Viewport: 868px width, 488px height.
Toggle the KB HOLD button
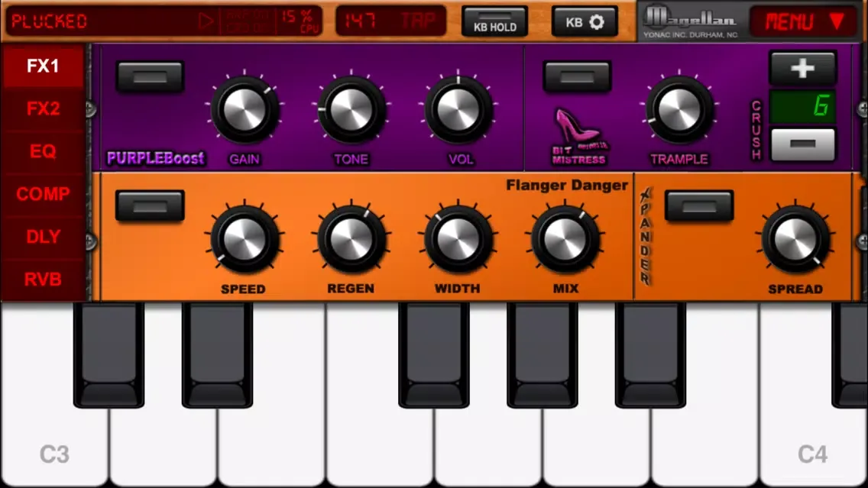tap(494, 22)
